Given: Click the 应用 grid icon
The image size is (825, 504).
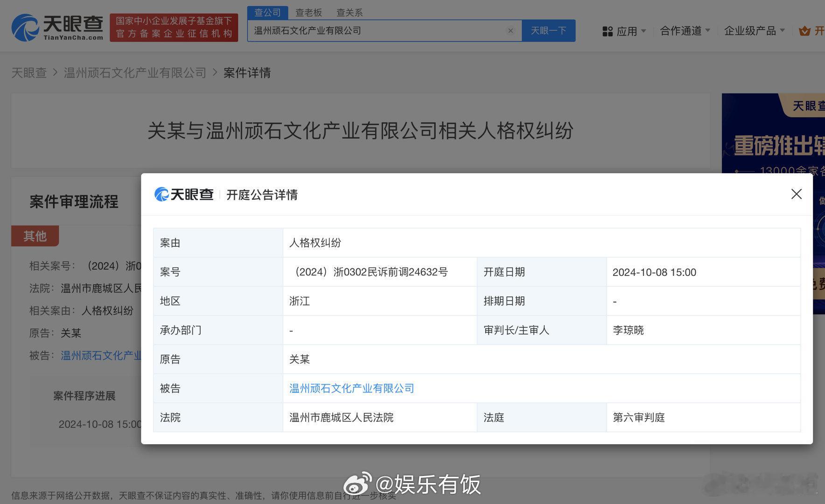Looking at the screenshot, I should (607, 31).
